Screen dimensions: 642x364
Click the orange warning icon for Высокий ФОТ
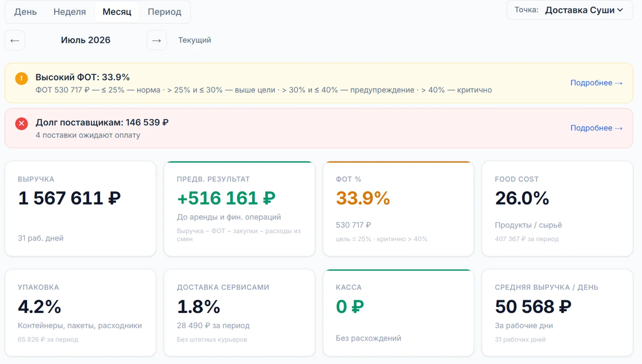click(x=22, y=78)
